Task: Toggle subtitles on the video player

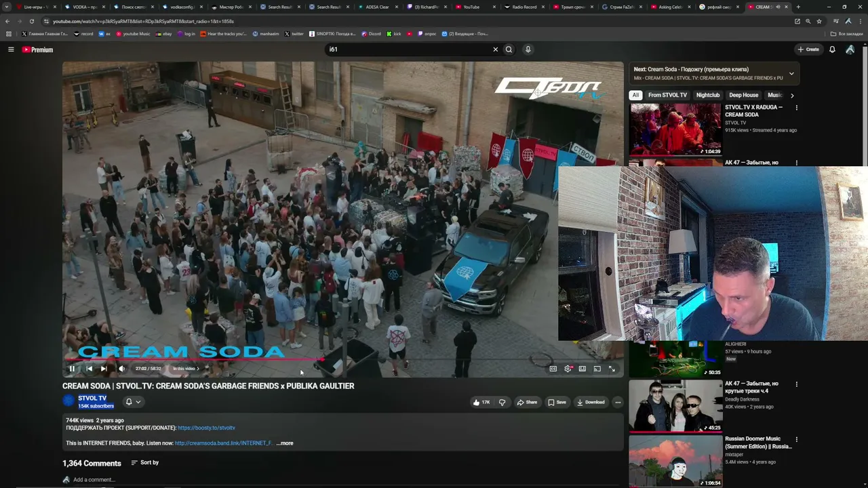Action: click(x=553, y=369)
